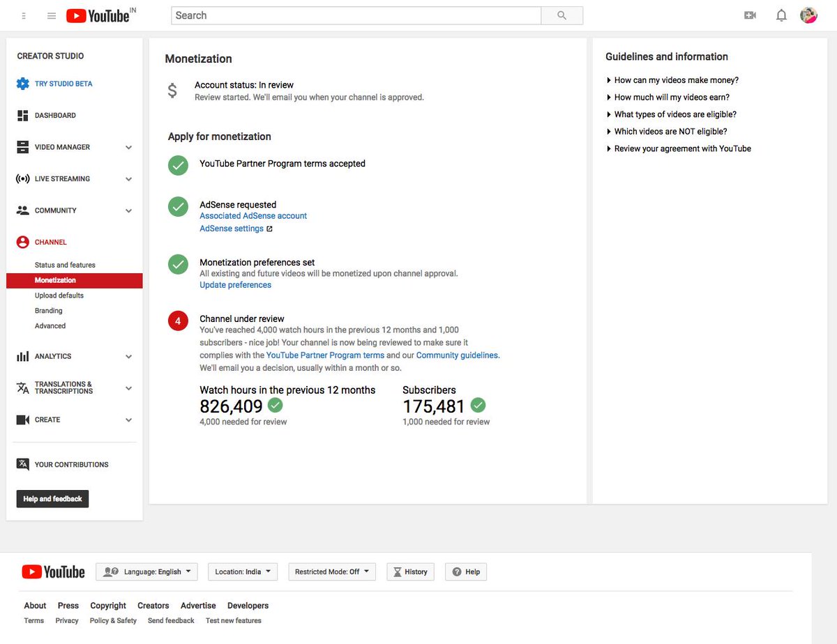Open the Location: India dropdown

(x=243, y=572)
